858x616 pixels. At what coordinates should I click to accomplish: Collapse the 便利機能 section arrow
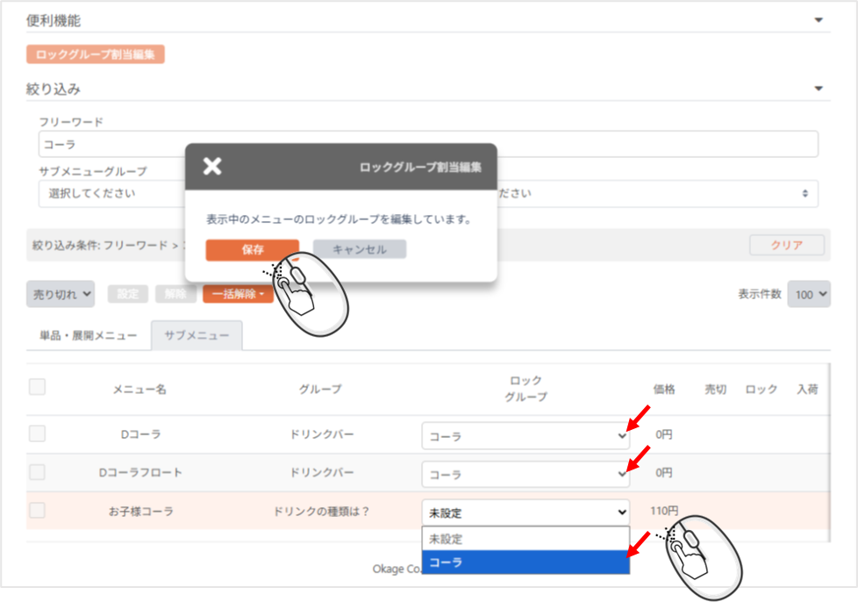819,20
